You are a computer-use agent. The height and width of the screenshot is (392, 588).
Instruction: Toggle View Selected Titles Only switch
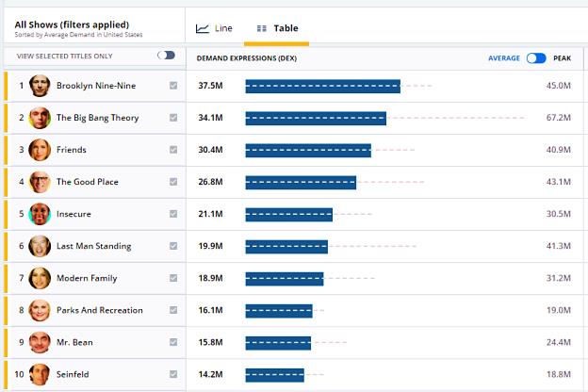point(166,56)
